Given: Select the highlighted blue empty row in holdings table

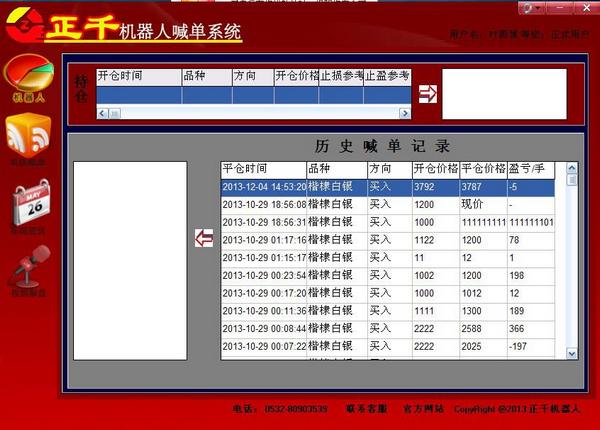Looking at the screenshot, I should coord(254,95).
